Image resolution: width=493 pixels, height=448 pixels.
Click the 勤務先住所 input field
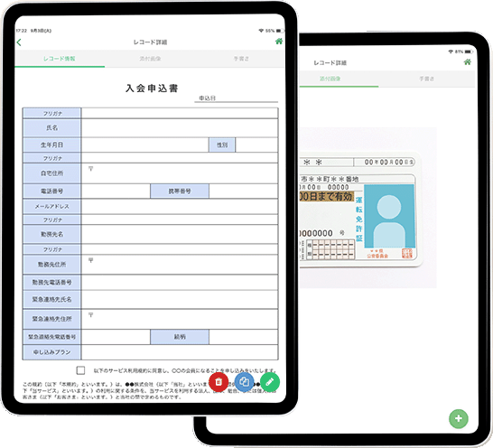click(180, 265)
